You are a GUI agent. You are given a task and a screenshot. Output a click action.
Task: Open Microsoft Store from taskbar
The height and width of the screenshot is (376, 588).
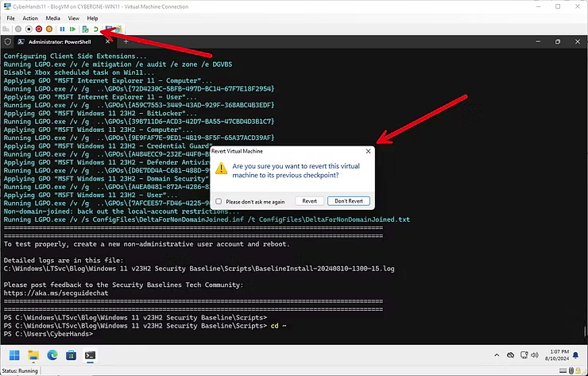click(x=71, y=355)
